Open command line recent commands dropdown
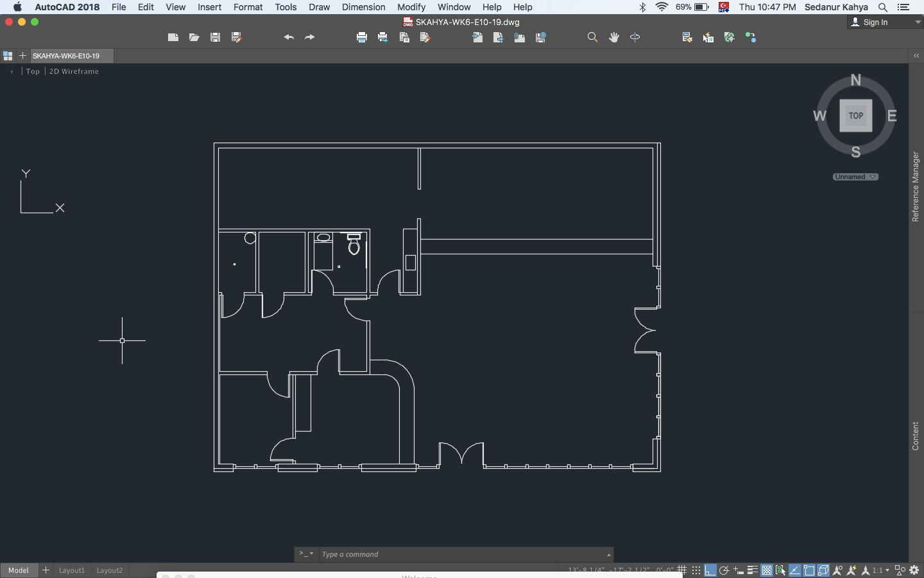 click(306, 554)
